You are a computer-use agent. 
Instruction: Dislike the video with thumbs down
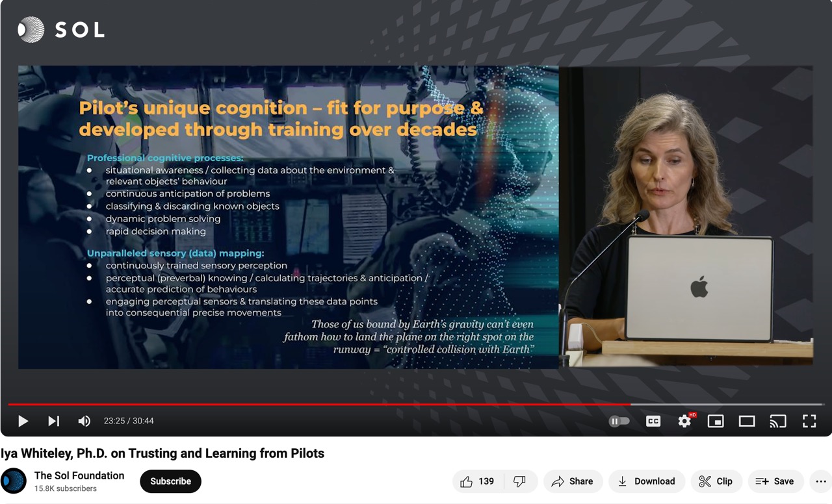[x=519, y=481]
